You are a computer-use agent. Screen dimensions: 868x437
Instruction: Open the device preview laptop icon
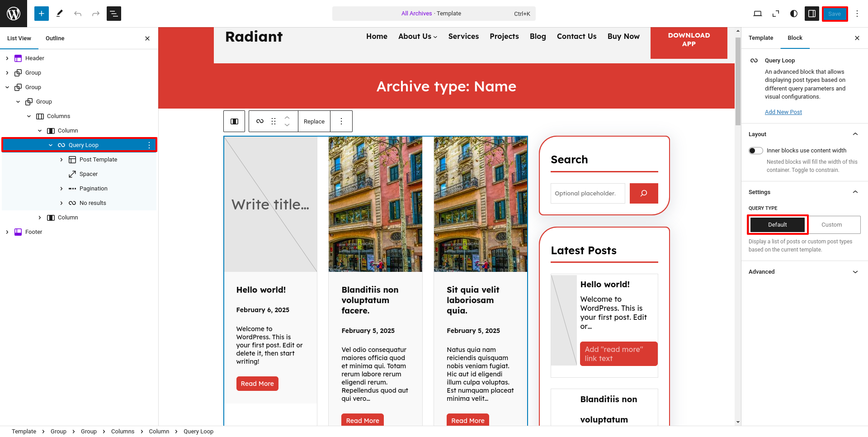[758, 14]
